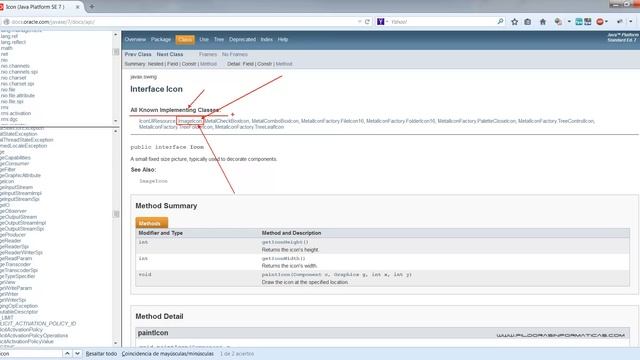Open ImageTranscoder class in class list
The height and width of the screenshot is (360, 640).
[16, 264]
